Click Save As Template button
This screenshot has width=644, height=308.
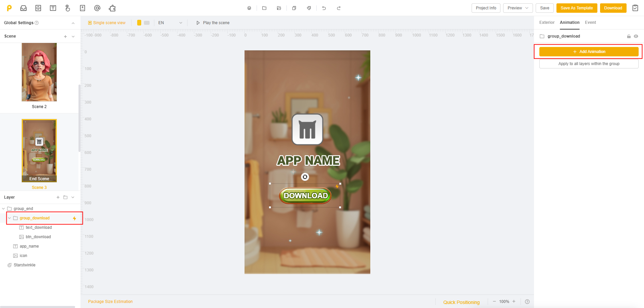coord(577,8)
